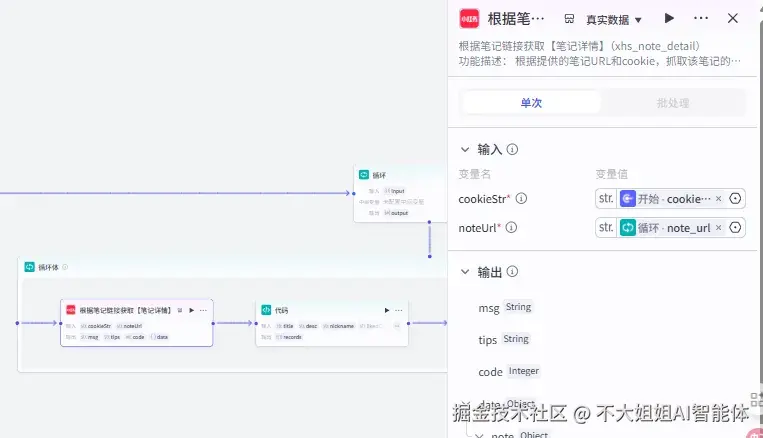Viewport: 763px width, 438px height.
Task: Collapse the 输出 section chevron
Action: [x=465, y=272]
